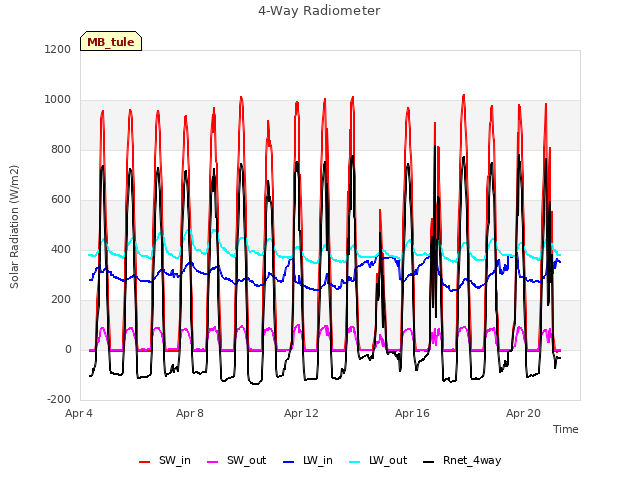
Task: Click the red SW_in legend color marker
Action: coord(144,462)
